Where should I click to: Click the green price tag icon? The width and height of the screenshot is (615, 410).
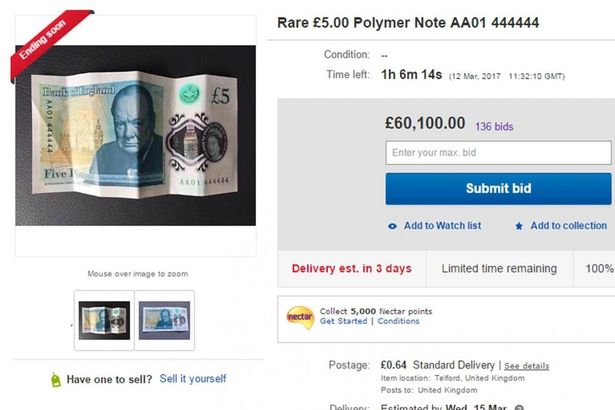click(56, 380)
